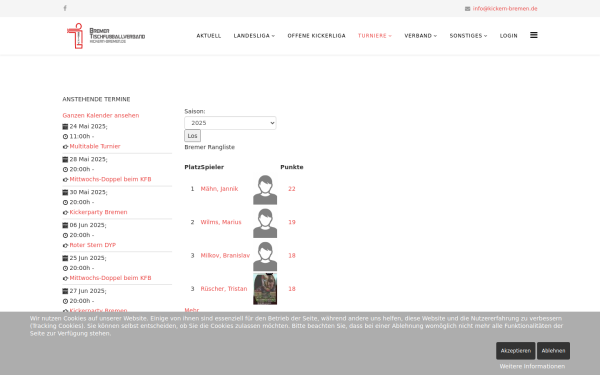
Task: Open player Mähn, Jannik
Action: pos(219,189)
